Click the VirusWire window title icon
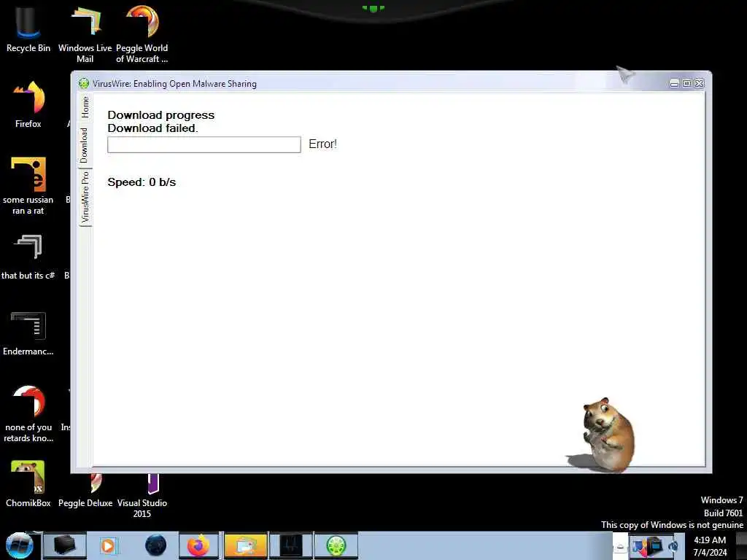The height and width of the screenshot is (560, 747). (x=84, y=83)
